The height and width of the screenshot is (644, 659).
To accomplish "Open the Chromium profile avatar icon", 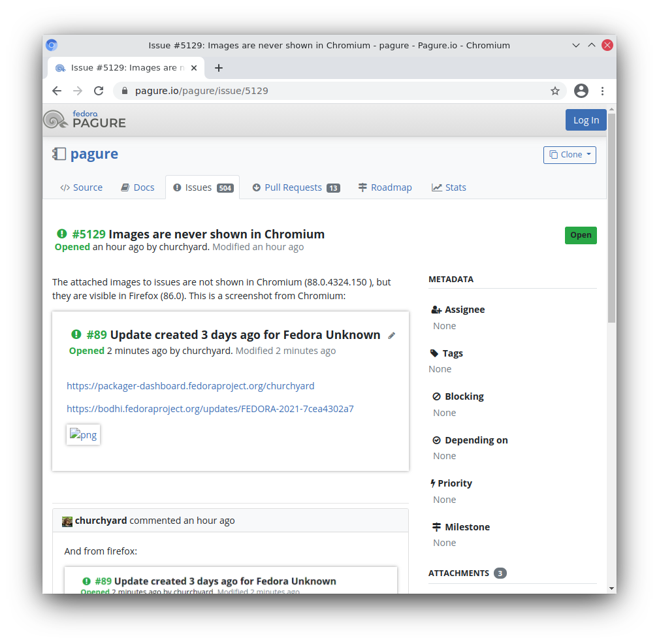I will 581,91.
